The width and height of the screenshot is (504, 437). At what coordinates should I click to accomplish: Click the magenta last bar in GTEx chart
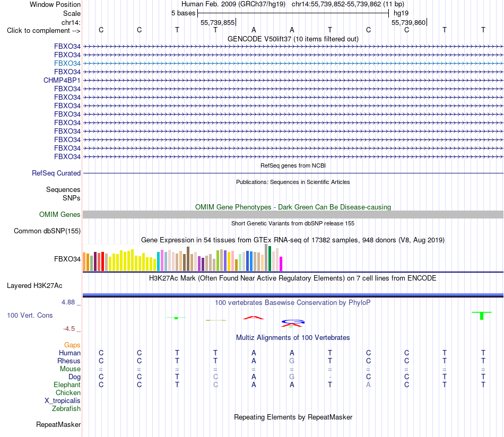coord(281,264)
